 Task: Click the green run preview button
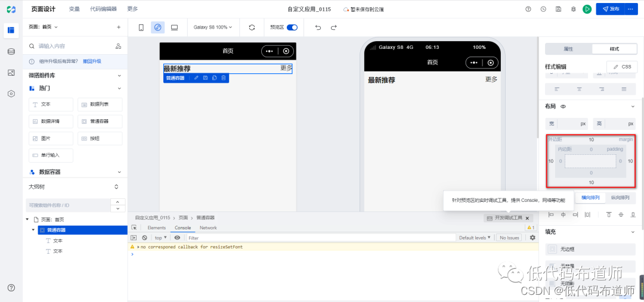[587, 9]
